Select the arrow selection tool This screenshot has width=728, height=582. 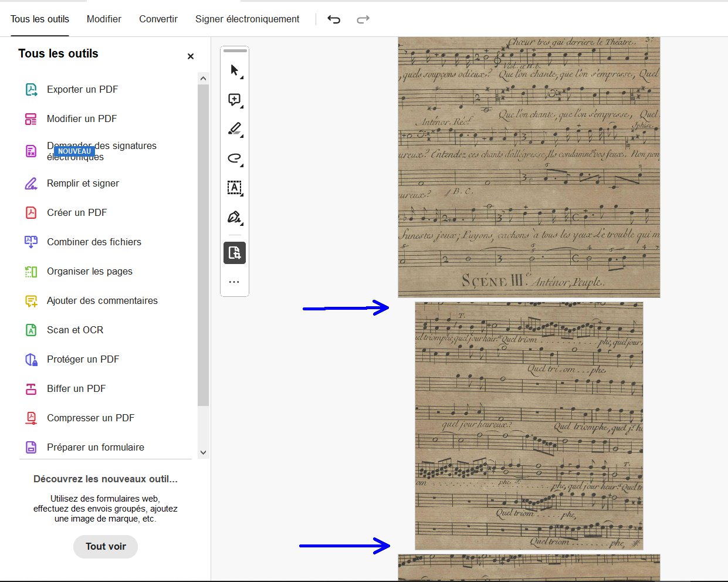coord(235,70)
